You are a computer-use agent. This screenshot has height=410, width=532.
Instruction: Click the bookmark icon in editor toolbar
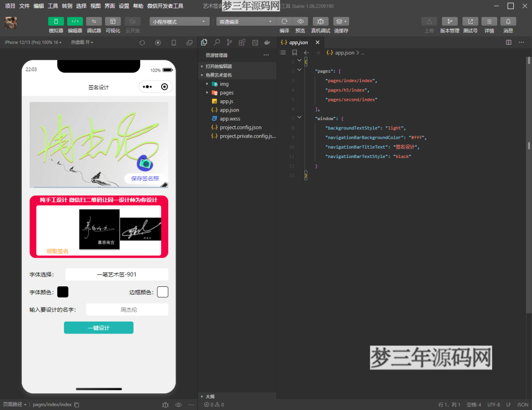tap(295, 52)
